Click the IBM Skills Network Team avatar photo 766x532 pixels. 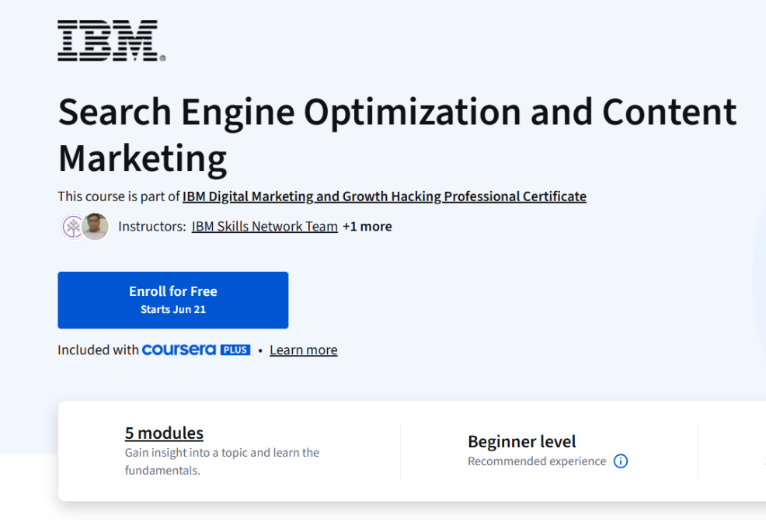[x=97, y=226]
